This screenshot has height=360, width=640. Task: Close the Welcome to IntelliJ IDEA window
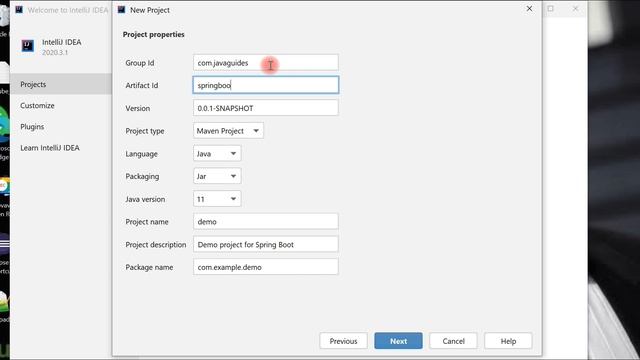[x=575, y=9]
